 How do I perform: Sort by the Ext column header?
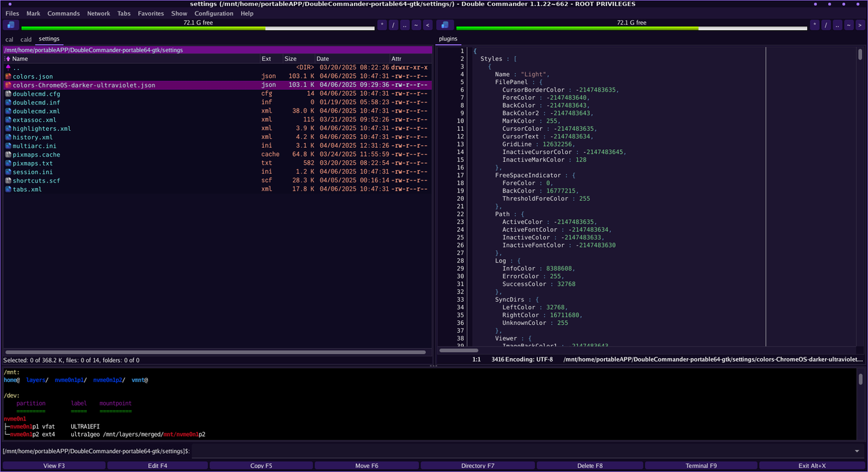tap(271, 59)
